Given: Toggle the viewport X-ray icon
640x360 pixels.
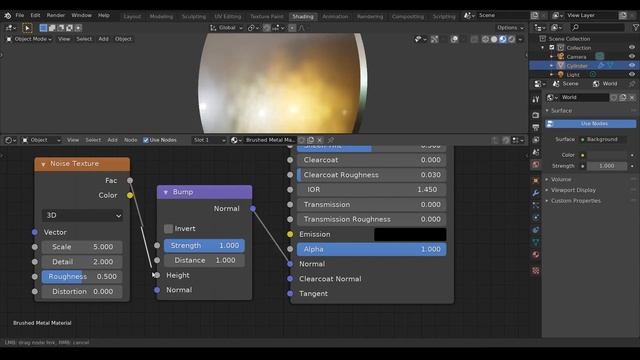Looking at the screenshot, I should point(474,39).
